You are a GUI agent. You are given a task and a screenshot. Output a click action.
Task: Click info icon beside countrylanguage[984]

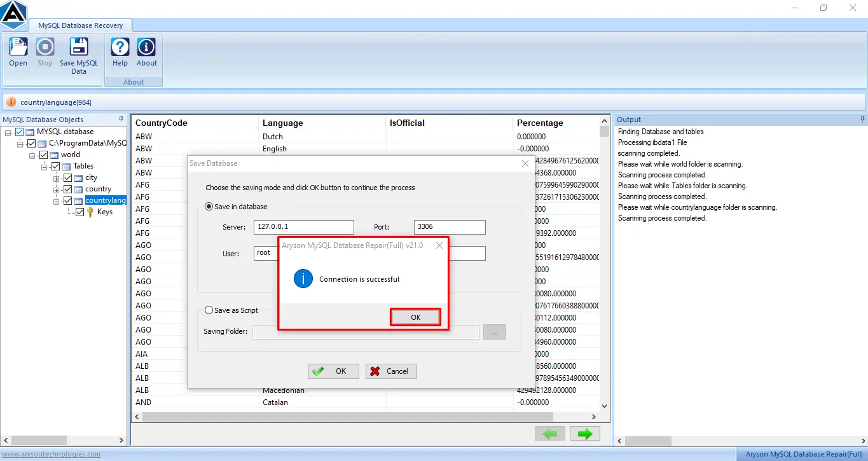coord(11,102)
